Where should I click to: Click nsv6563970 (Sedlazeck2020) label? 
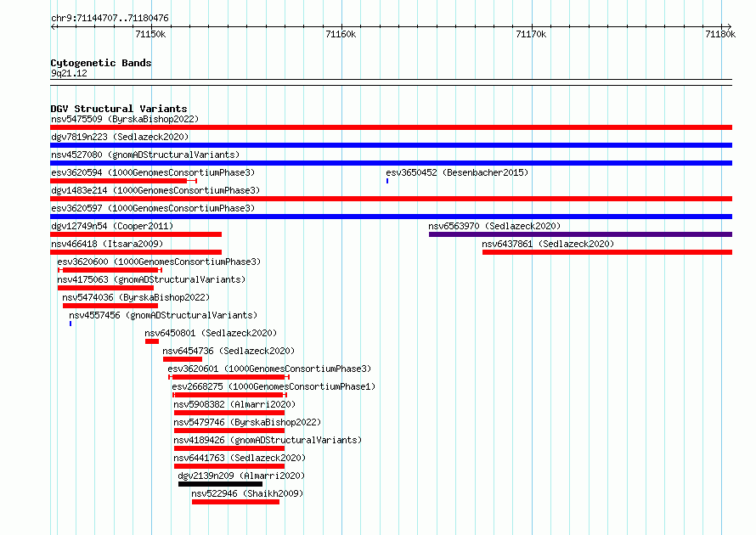coord(494,226)
